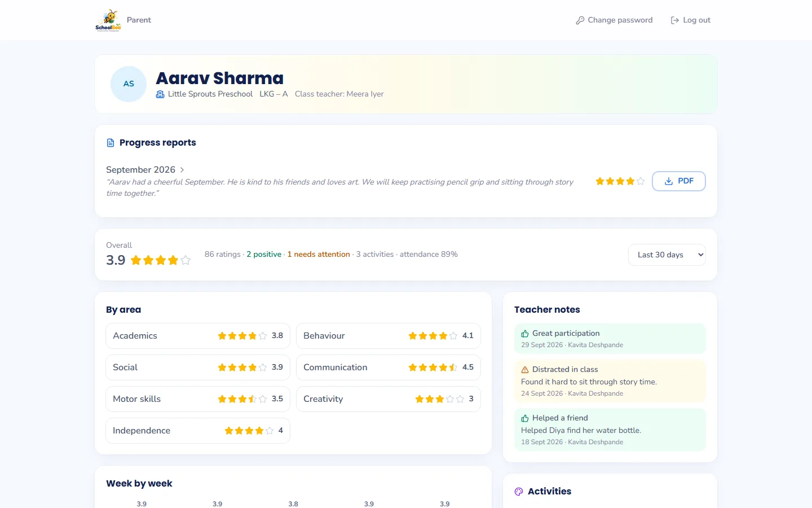812x508 pixels.
Task: Click the 24 Sept 2026 note date
Action: pyautogui.click(x=542, y=394)
